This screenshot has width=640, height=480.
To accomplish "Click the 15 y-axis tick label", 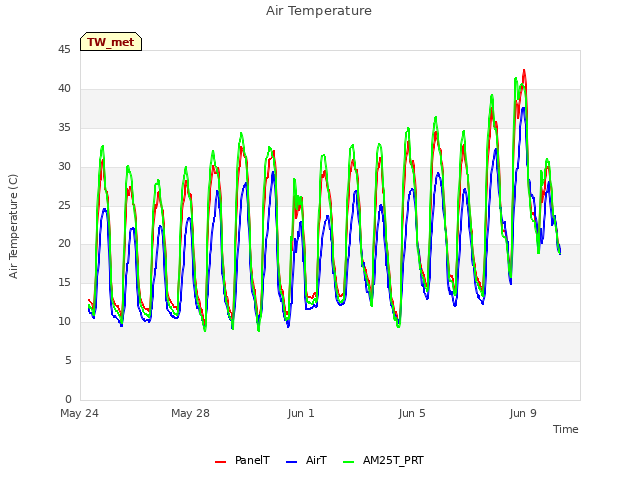I will click(x=64, y=282).
